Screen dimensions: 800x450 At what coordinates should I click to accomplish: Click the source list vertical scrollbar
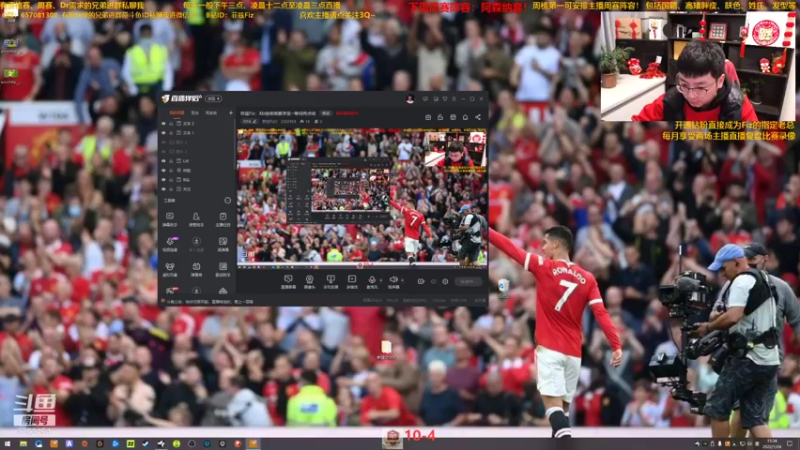(x=236, y=145)
